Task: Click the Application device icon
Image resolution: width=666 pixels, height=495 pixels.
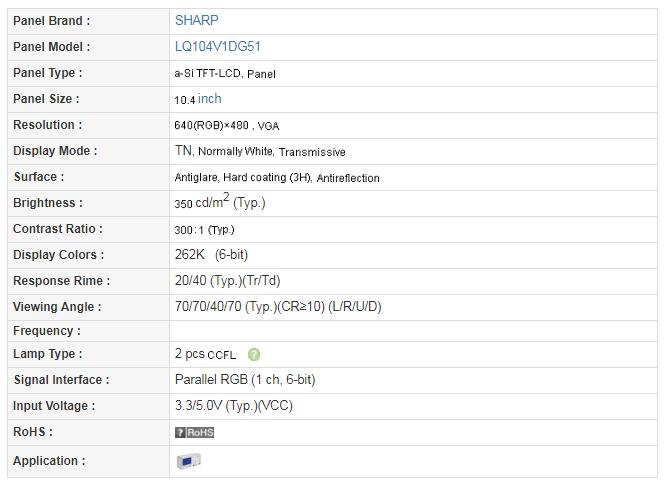Action: click(x=188, y=461)
